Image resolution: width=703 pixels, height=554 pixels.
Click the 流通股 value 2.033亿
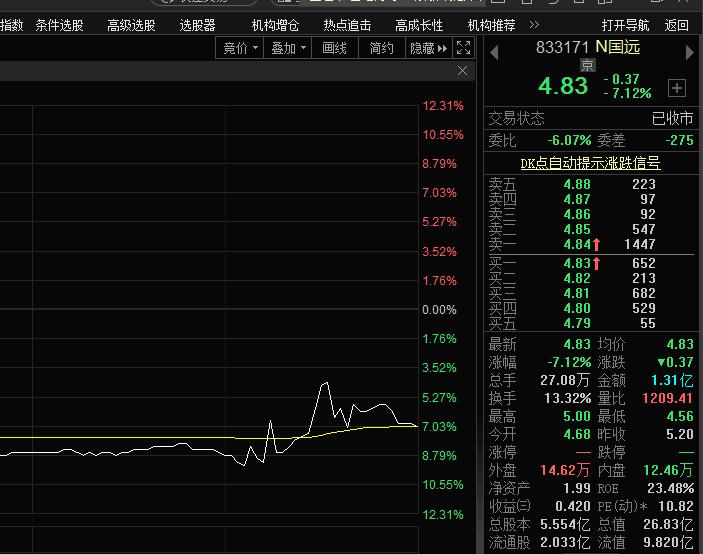tap(565, 542)
